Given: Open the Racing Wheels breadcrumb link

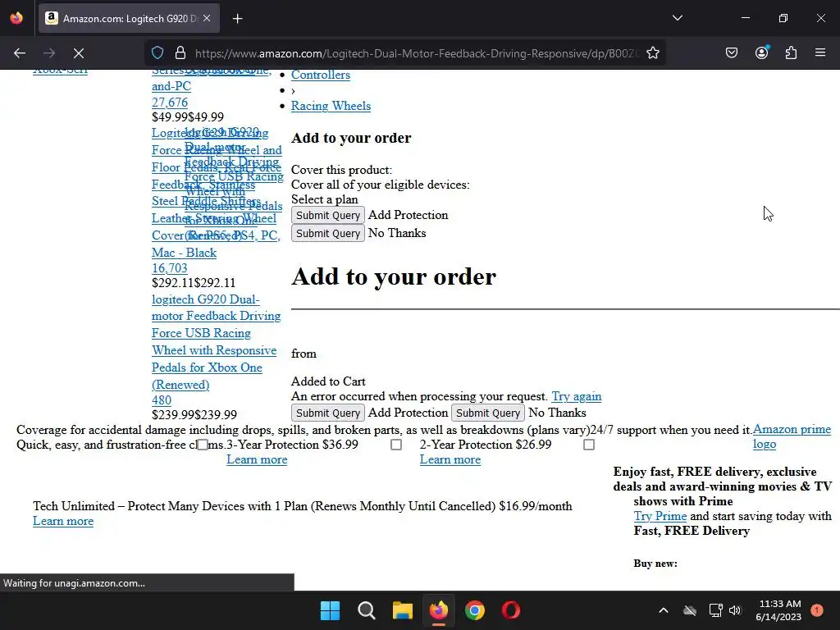Looking at the screenshot, I should tap(331, 106).
